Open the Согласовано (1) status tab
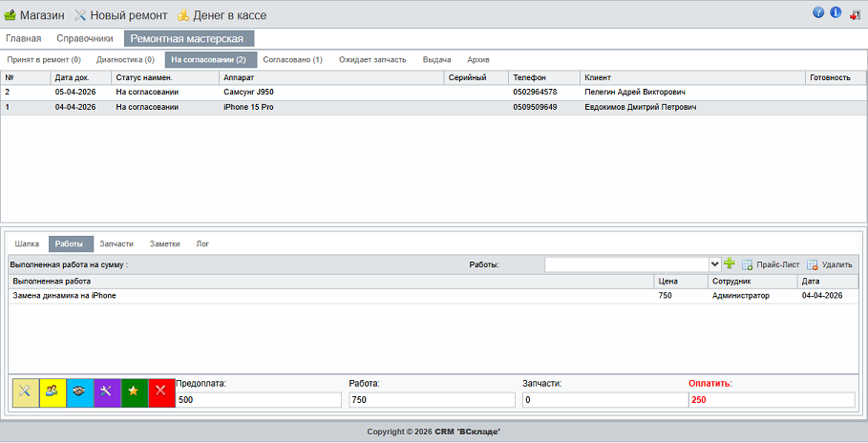This screenshot has height=443, width=868. click(x=292, y=59)
